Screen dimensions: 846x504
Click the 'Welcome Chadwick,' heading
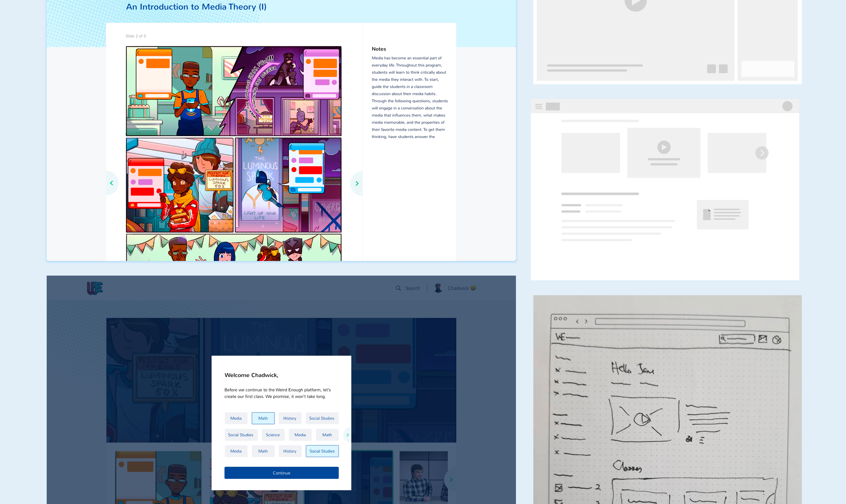(251, 375)
